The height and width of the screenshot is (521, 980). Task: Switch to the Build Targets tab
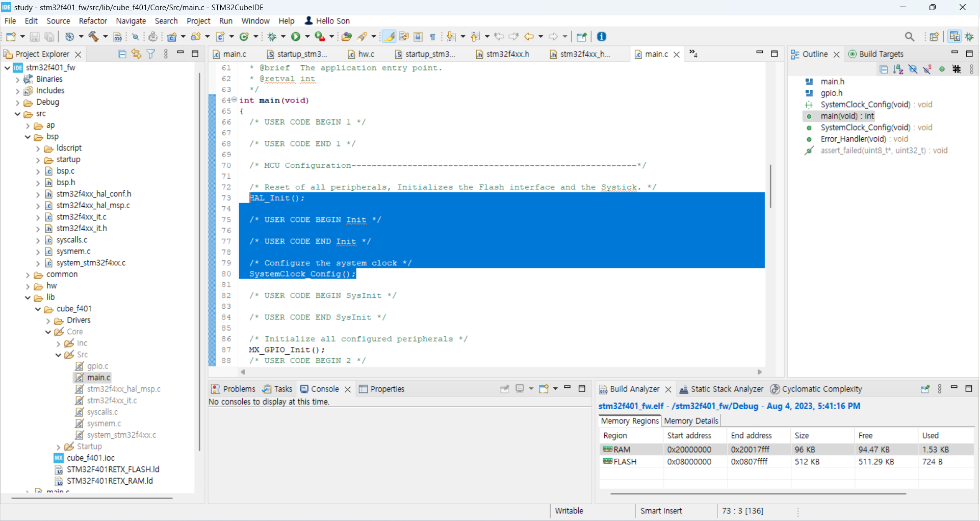[875, 54]
